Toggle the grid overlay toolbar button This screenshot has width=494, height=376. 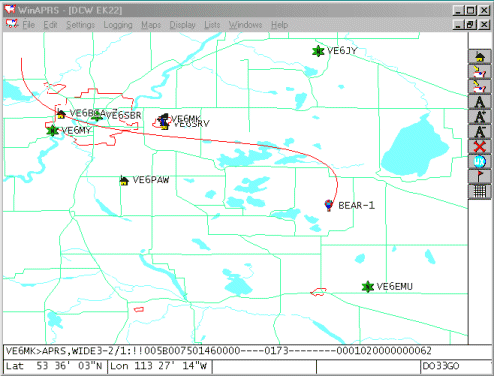(480, 192)
